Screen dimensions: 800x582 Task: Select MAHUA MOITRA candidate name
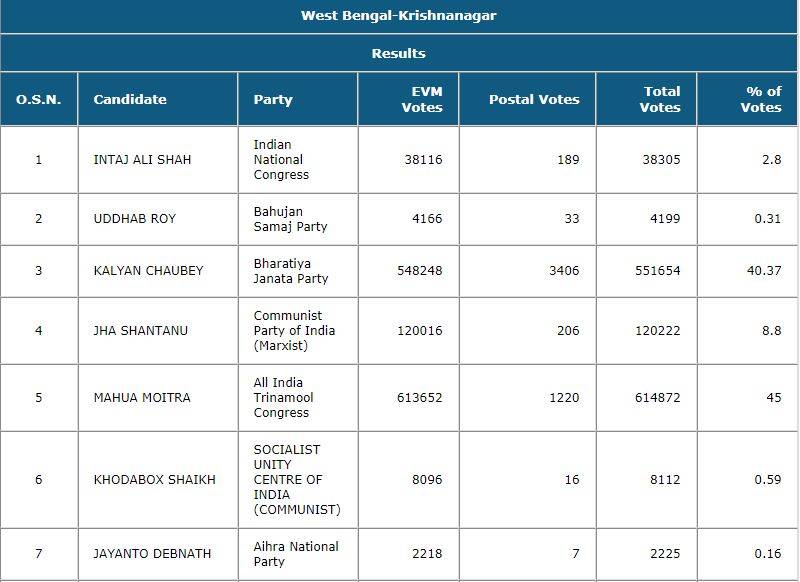(142, 398)
